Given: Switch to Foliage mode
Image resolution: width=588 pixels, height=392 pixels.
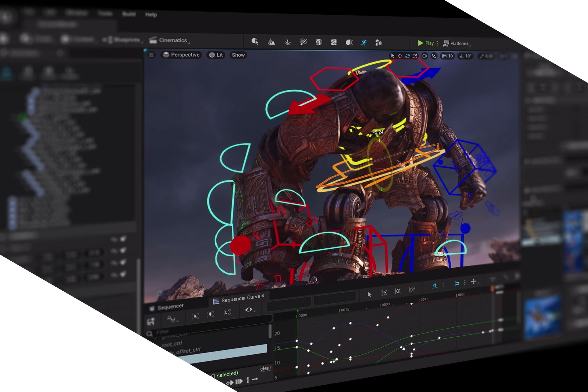Looking at the screenshot, I should tap(287, 42).
